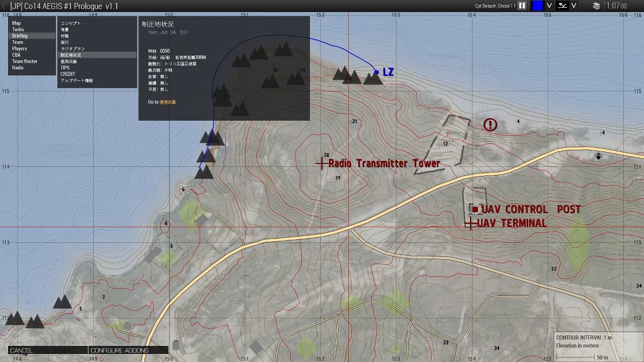Click the blue LZ dot marker
Viewport: 644px width, 362px height.
click(376, 72)
